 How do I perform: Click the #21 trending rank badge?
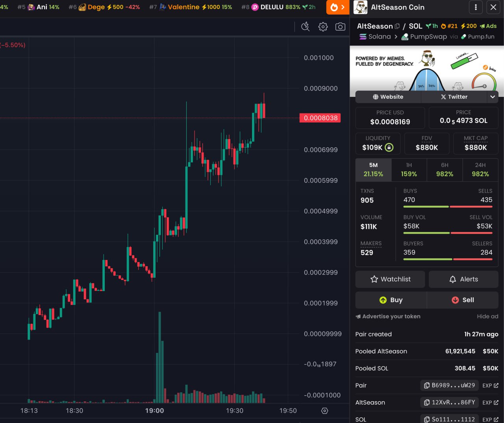coord(449,26)
